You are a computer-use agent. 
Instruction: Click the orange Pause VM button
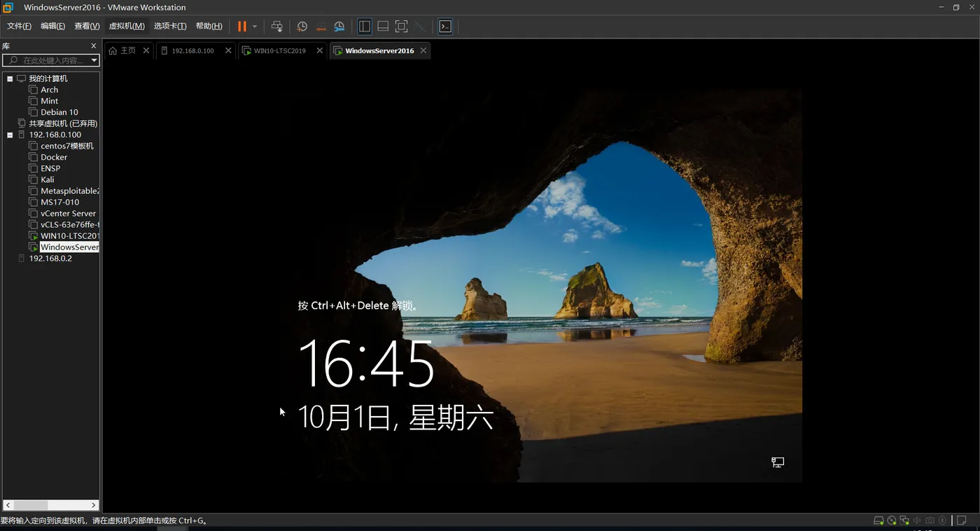[241, 26]
